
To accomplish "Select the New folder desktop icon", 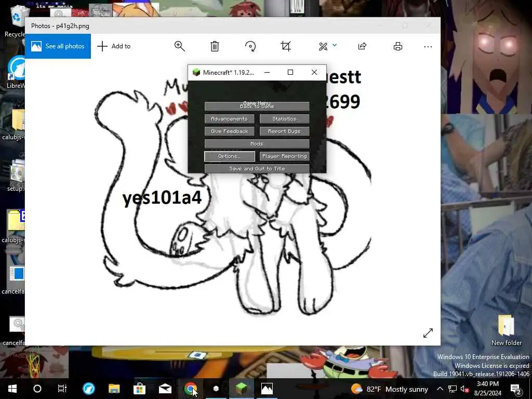I will pos(506,330).
